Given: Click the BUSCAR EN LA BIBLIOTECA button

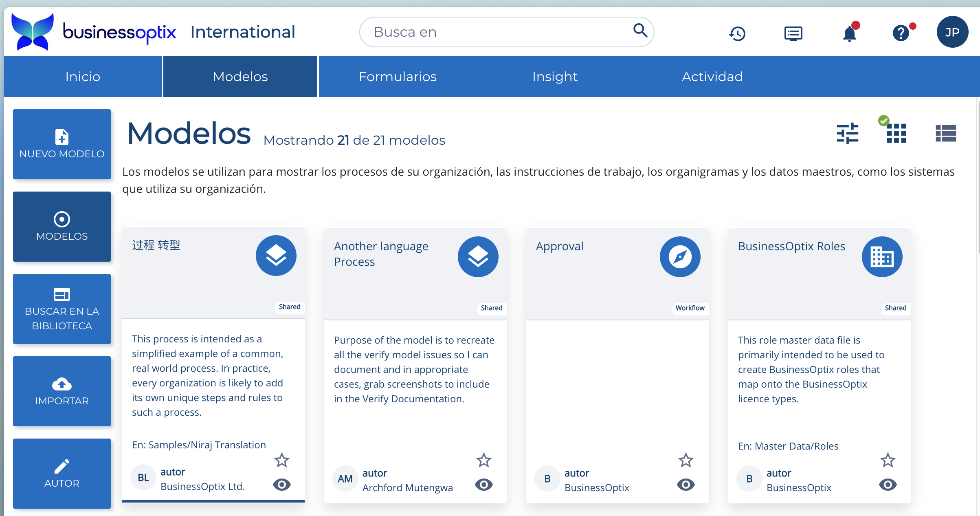Looking at the screenshot, I should (x=62, y=309).
